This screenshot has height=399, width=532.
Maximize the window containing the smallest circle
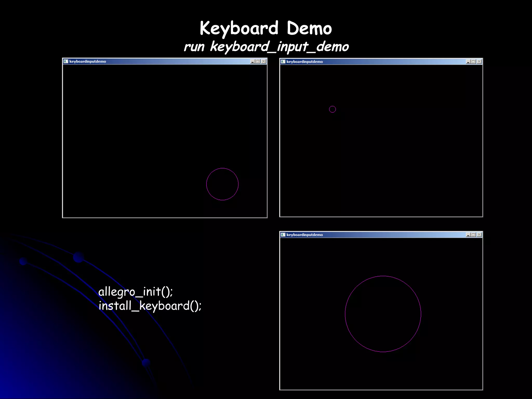click(x=474, y=62)
